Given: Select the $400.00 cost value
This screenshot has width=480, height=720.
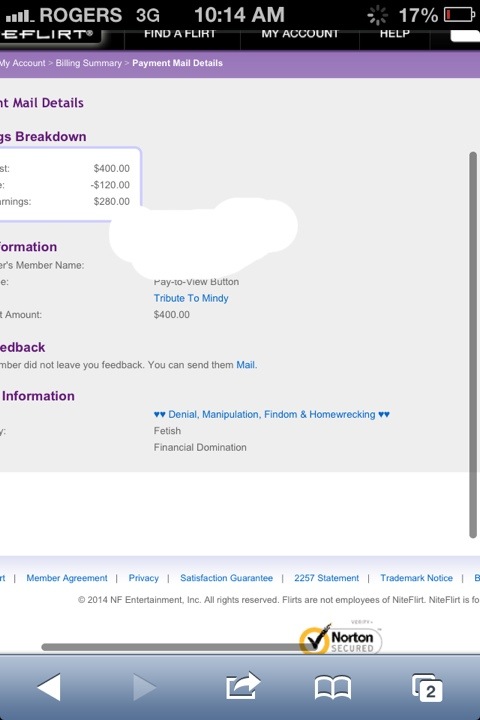Looking at the screenshot, I should [x=112, y=168].
